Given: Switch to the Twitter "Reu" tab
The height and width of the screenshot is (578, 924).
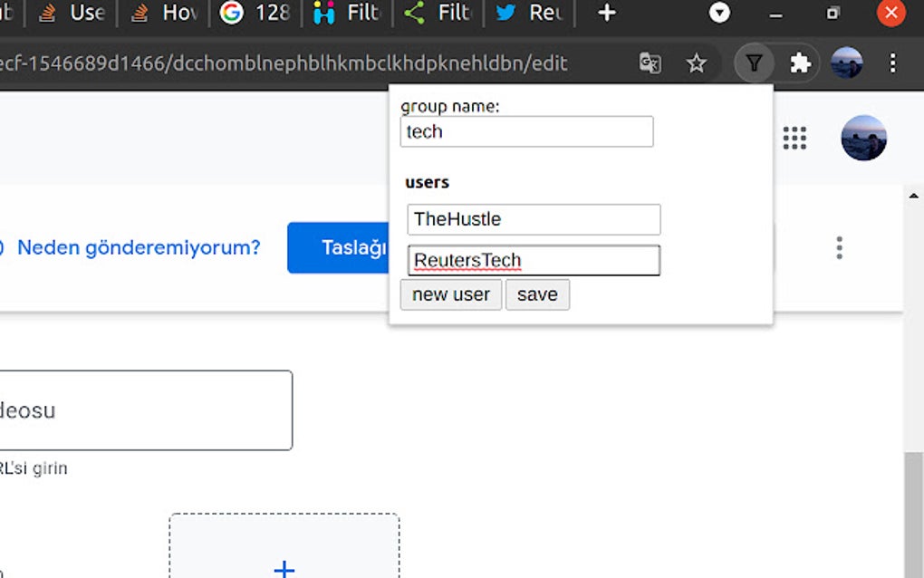Looking at the screenshot, I should [x=530, y=14].
